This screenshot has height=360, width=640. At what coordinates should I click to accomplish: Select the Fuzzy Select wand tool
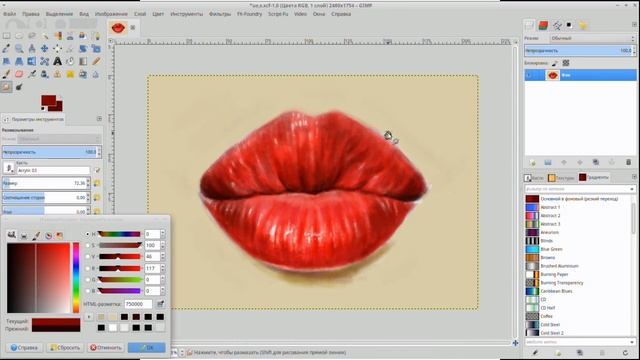(44, 36)
